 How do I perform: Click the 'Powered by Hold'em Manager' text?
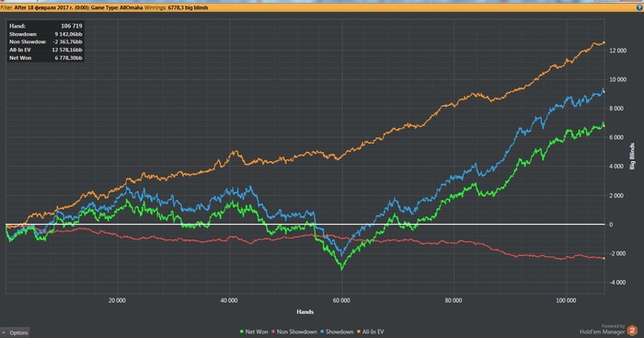(603, 329)
